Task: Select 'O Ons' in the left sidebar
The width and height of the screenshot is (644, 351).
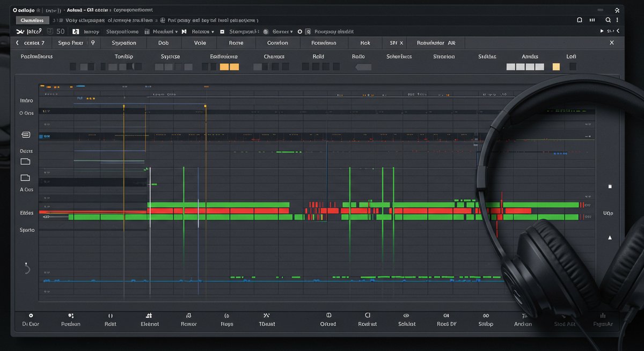Action: pos(26,113)
